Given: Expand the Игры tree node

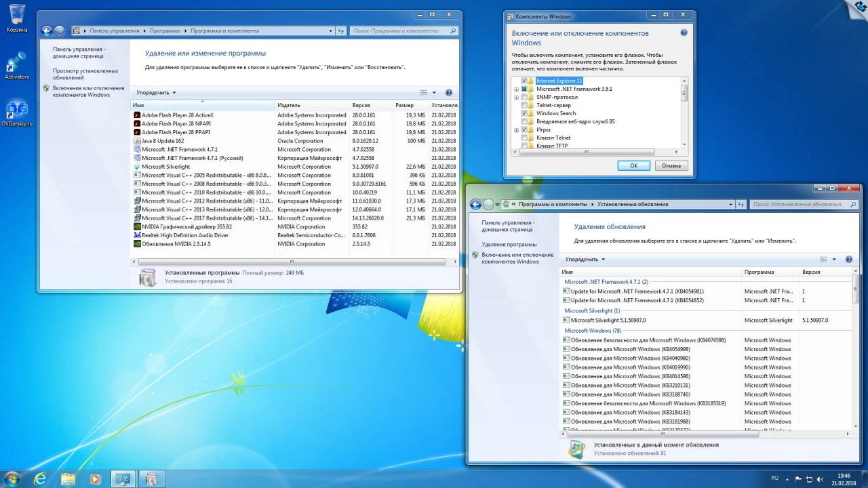Looking at the screenshot, I should [516, 130].
